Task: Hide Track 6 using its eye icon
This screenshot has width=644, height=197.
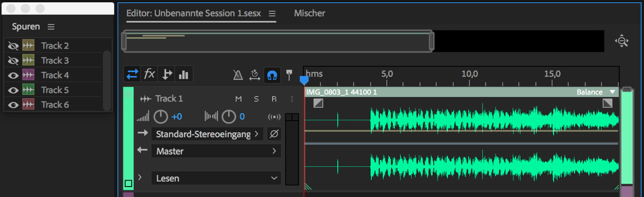Action: click(x=13, y=105)
